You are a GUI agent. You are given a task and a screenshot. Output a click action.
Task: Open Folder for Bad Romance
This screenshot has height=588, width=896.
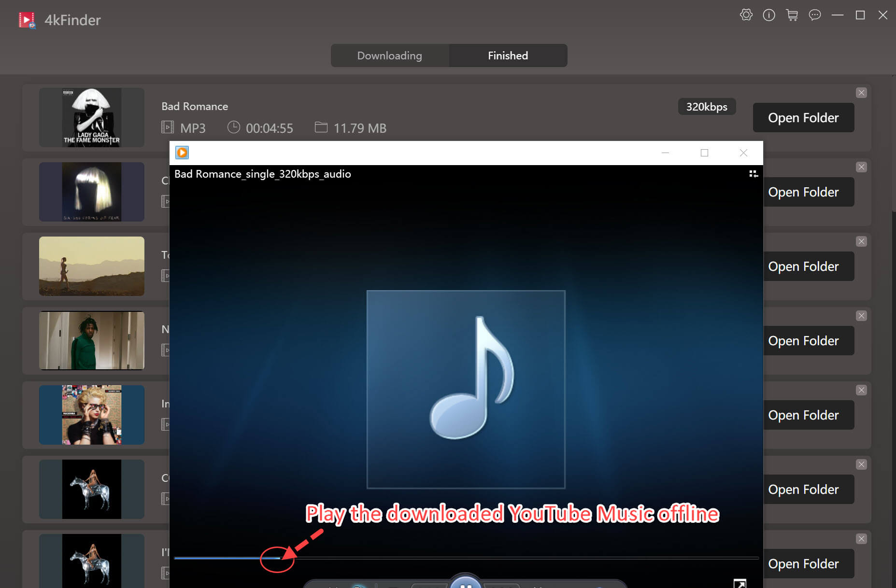click(803, 117)
